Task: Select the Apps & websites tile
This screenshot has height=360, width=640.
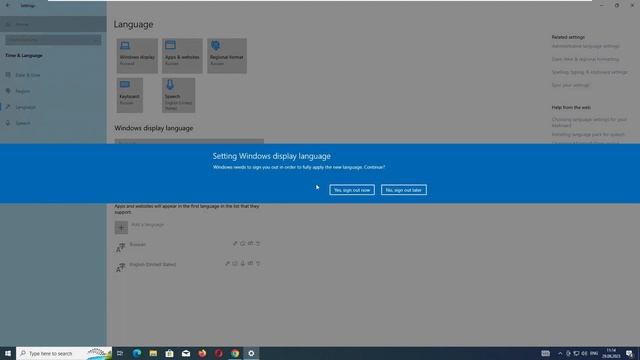Action: tap(182, 56)
